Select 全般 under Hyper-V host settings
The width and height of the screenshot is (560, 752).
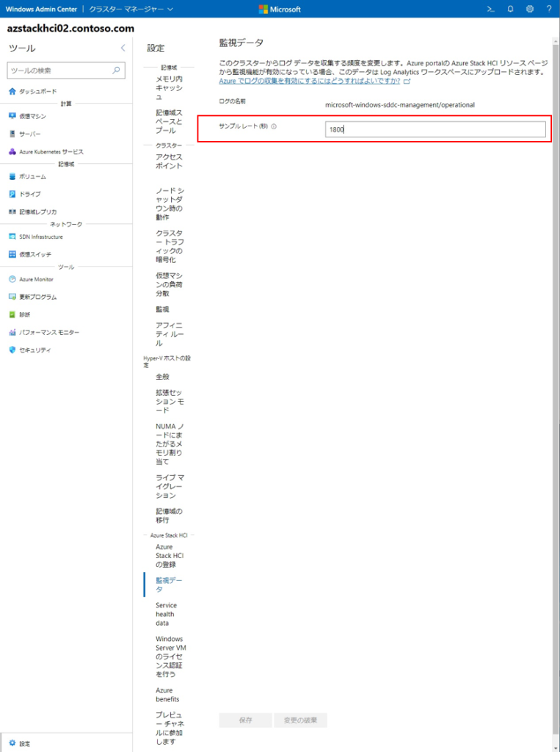[x=162, y=377]
